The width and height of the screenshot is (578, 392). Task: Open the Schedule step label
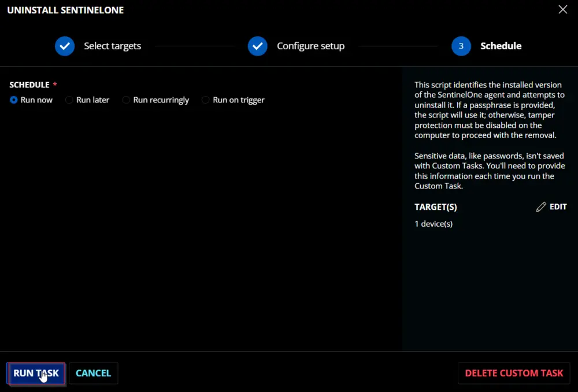501,46
